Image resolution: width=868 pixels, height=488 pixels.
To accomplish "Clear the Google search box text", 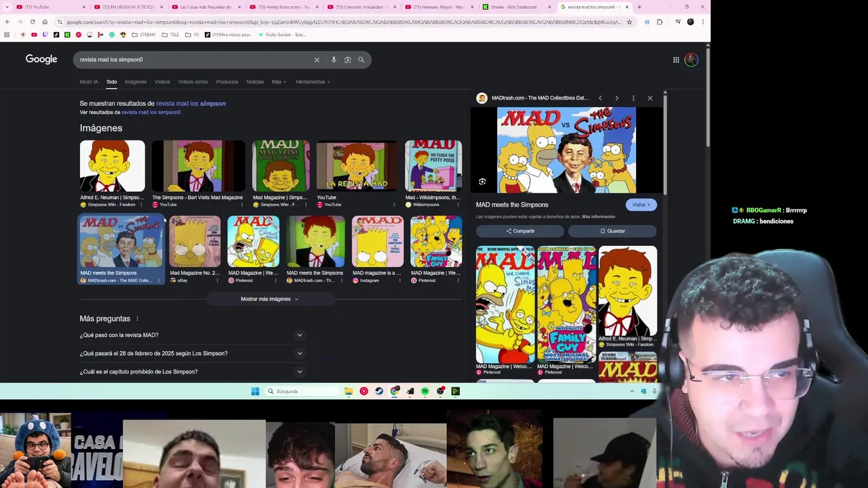I will tap(317, 60).
